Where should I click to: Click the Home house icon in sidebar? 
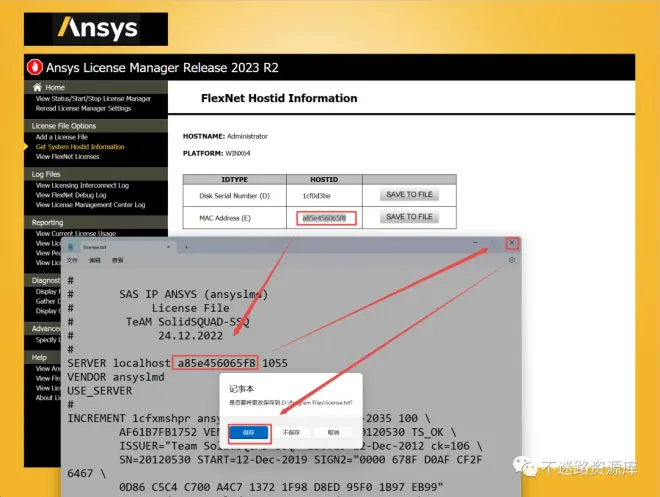click(x=37, y=88)
